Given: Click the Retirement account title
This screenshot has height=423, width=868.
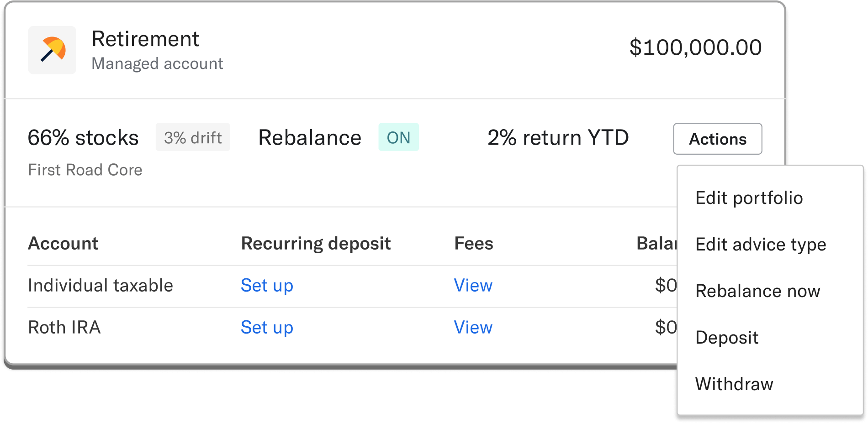Looking at the screenshot, I should pyautogui.click(x=146, y=39).
